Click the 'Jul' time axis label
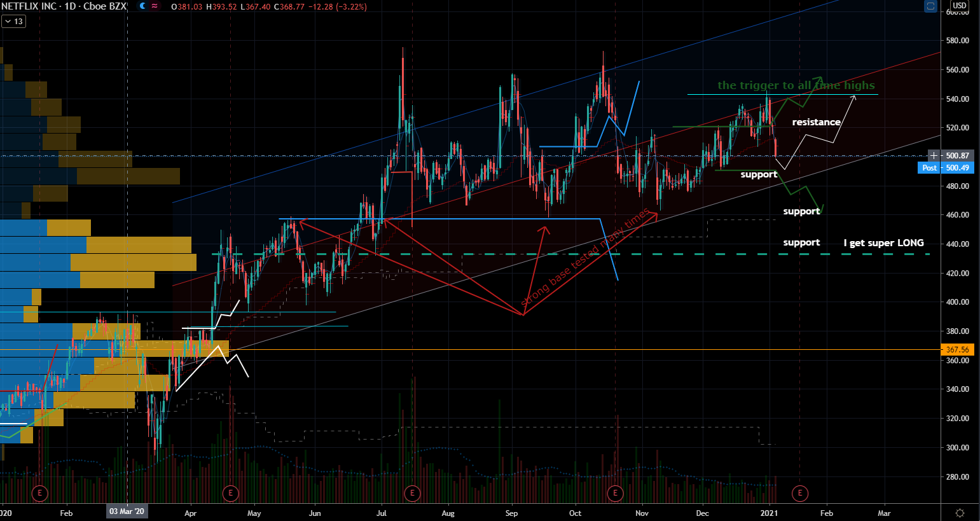980x521 pixels. (x=382, y=513)
